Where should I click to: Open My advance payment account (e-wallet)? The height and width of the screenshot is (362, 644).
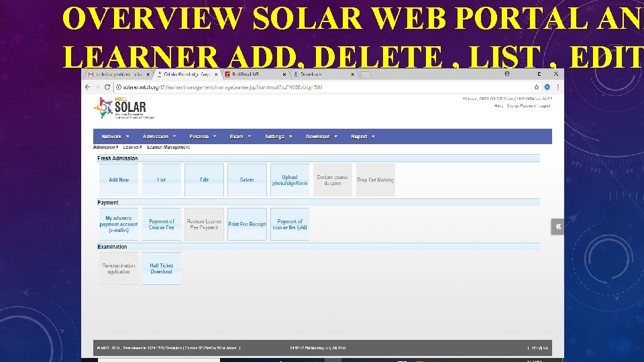[119, 224]
